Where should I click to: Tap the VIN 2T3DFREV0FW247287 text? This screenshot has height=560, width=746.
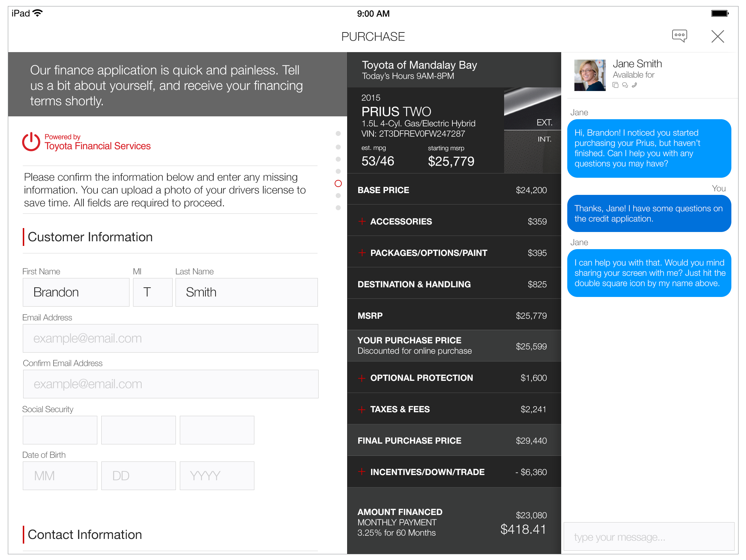tap(413, 134)
